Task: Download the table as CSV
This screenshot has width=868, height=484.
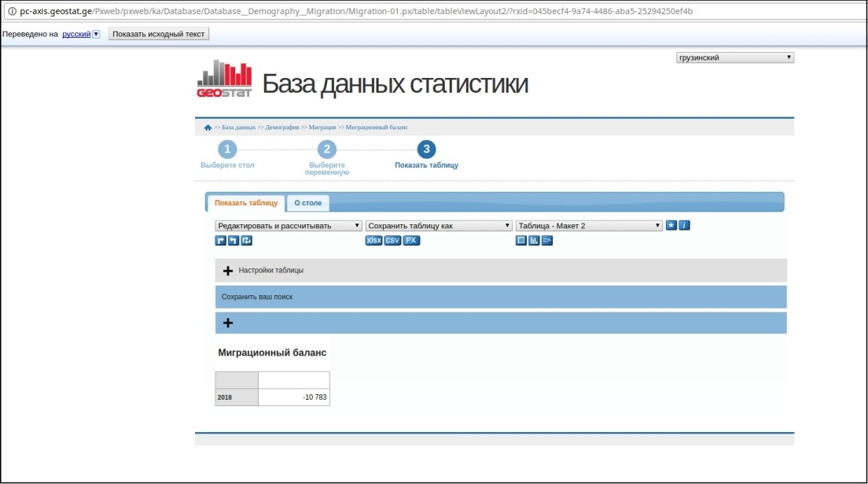Action: 392,241
